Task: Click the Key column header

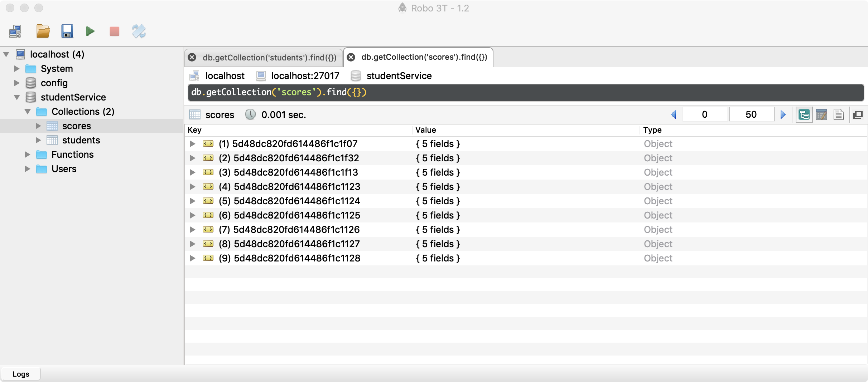Action: 298,130
